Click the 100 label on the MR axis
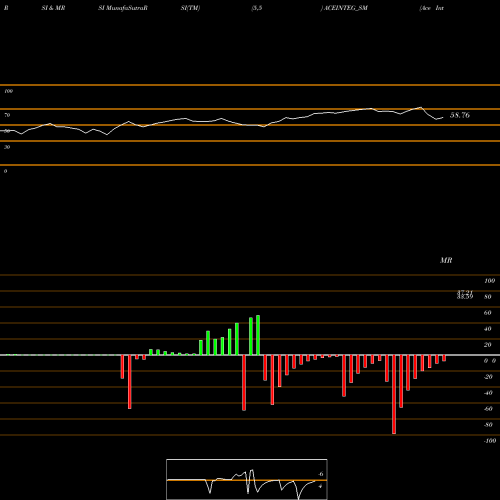 click(x=489, y=281)
